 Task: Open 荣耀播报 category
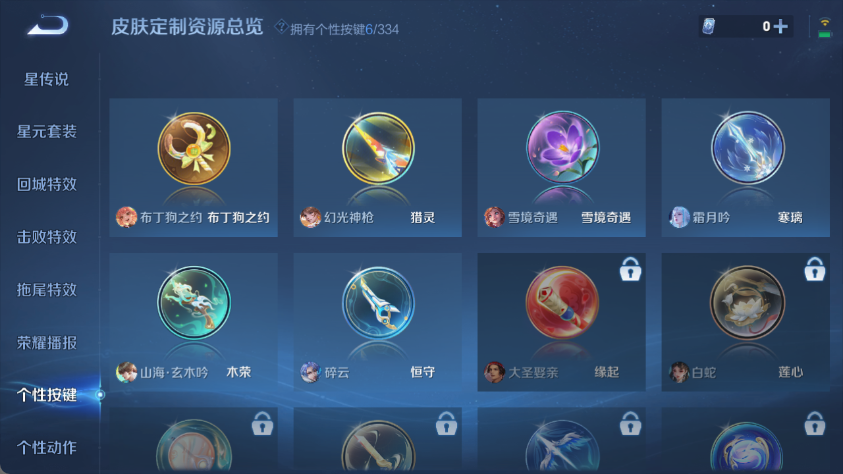pos(47,342)
